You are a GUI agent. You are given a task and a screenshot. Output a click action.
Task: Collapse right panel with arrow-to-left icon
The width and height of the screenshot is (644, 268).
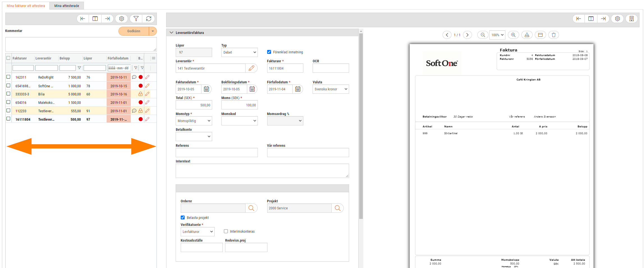click(x=579, y=19)
